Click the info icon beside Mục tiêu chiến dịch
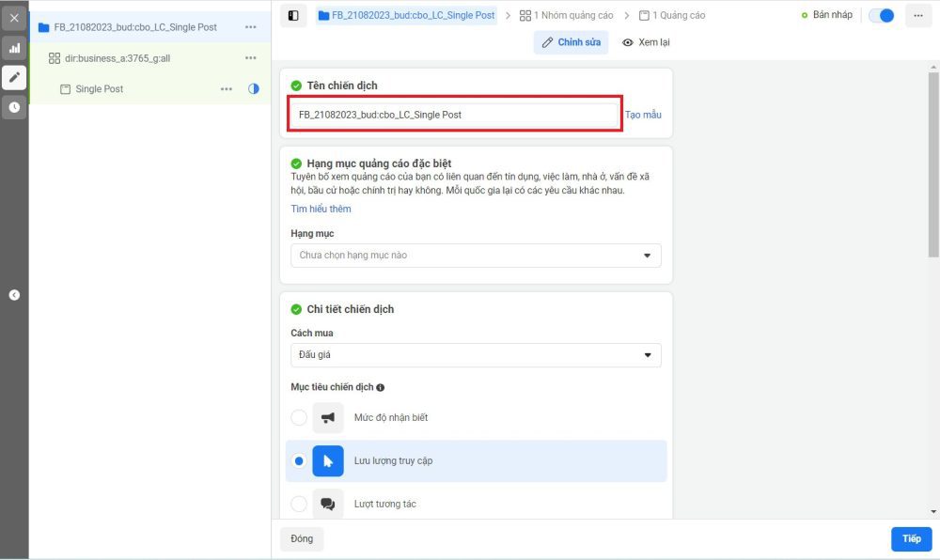The width and height of the screenshot is (940, 560). point(380,387)
